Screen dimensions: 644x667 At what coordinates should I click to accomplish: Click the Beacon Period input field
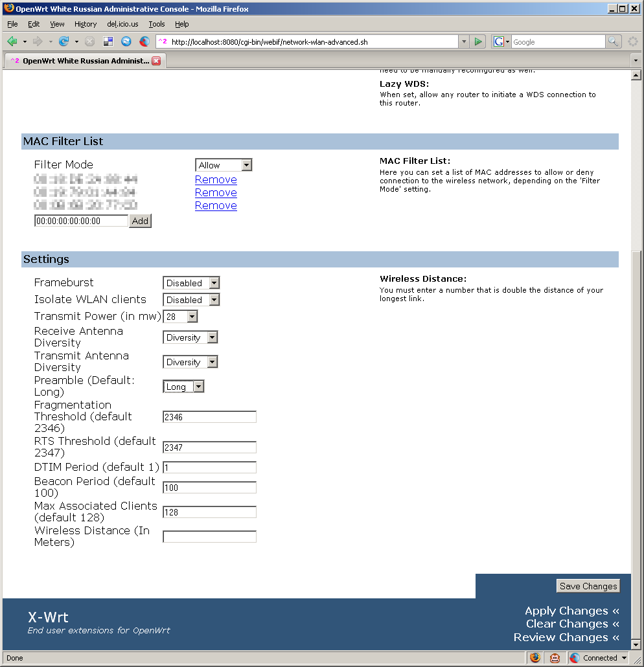(x=209, y=488)
